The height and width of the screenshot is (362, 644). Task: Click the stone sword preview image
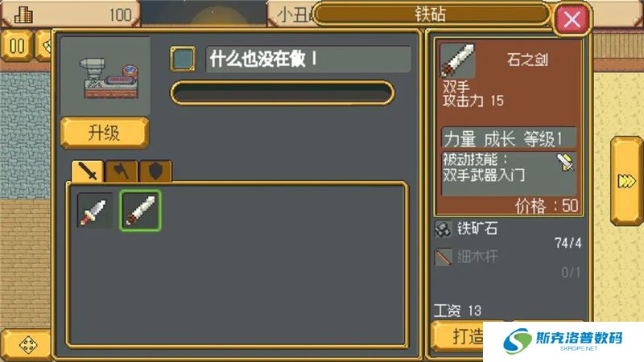click(x=457, y=60)
